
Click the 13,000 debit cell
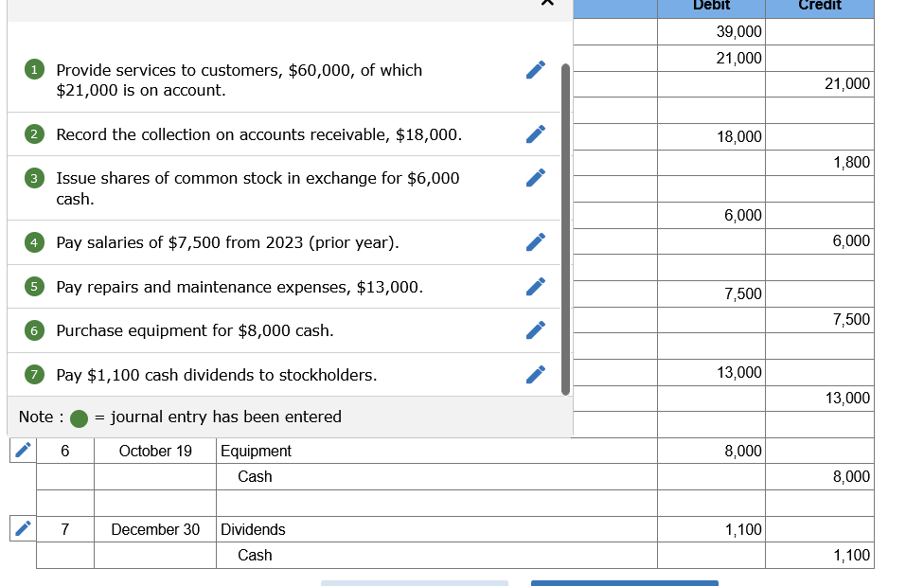tap(711, 373)
